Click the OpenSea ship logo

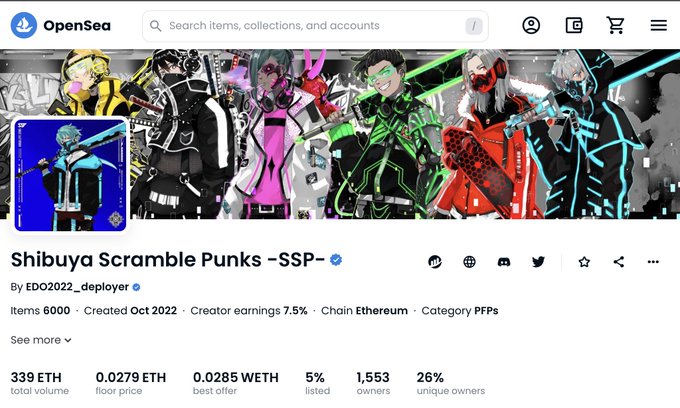point(24,26)
